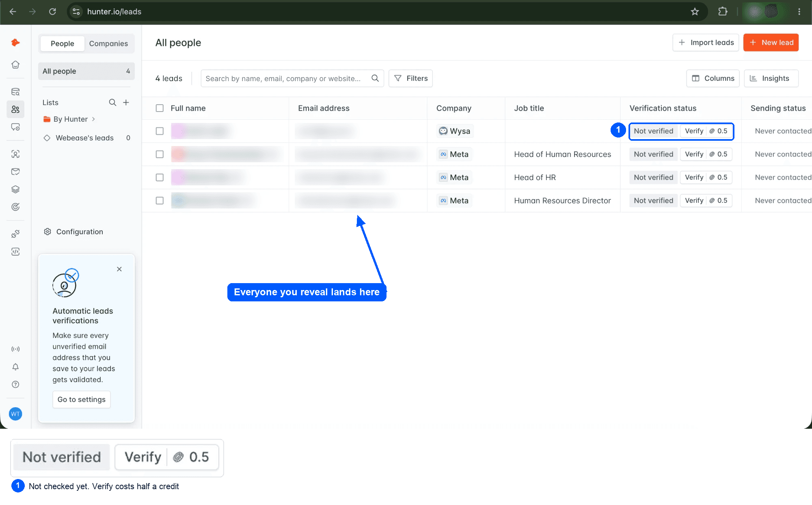812x505 pixels.
Task: Check the Human Resources Director row checkbox
Action: tap(160, 200)
